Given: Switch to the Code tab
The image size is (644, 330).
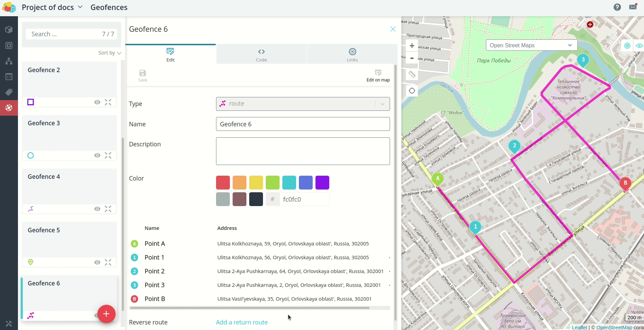Looking at the screenshot, I should click(261, 55).
